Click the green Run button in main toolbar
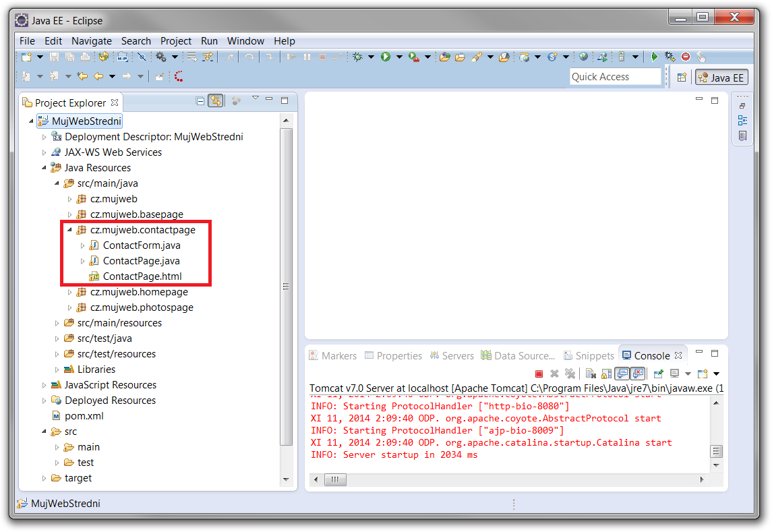Viewport: 772px width, 532px height. point(386,57)
